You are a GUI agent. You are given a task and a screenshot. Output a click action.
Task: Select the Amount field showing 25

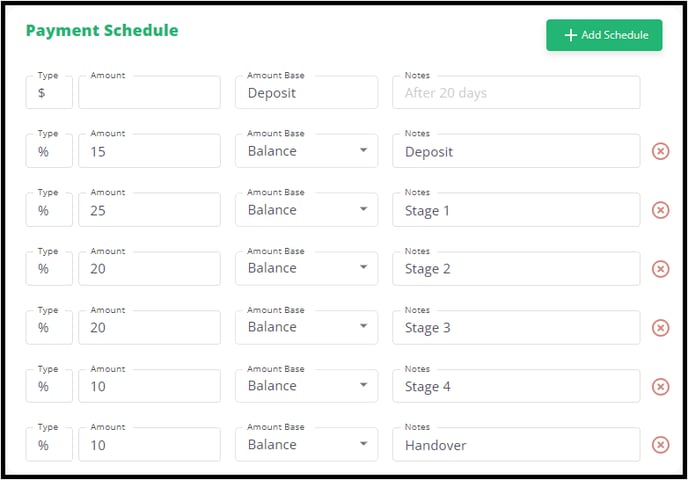click(149, 210)
